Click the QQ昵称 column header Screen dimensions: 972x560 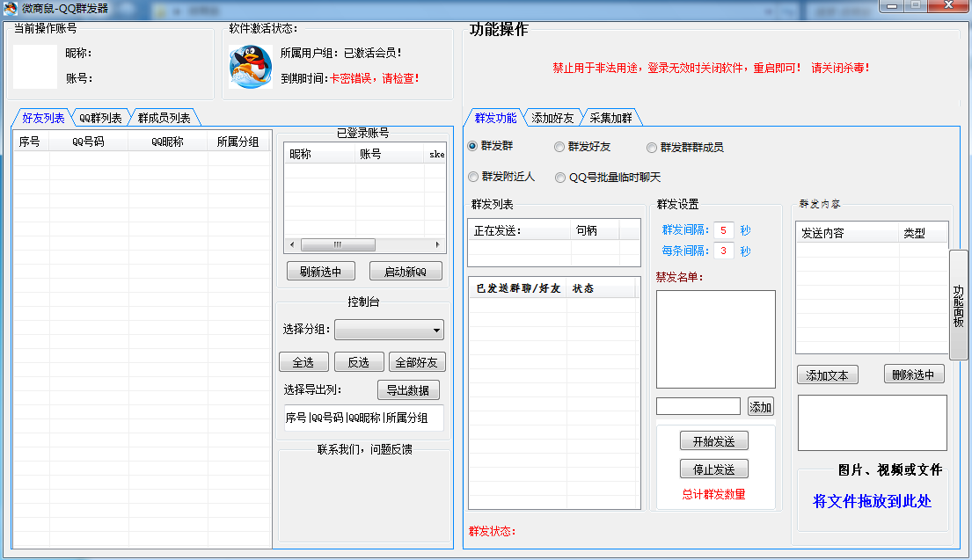coord(168,142)
